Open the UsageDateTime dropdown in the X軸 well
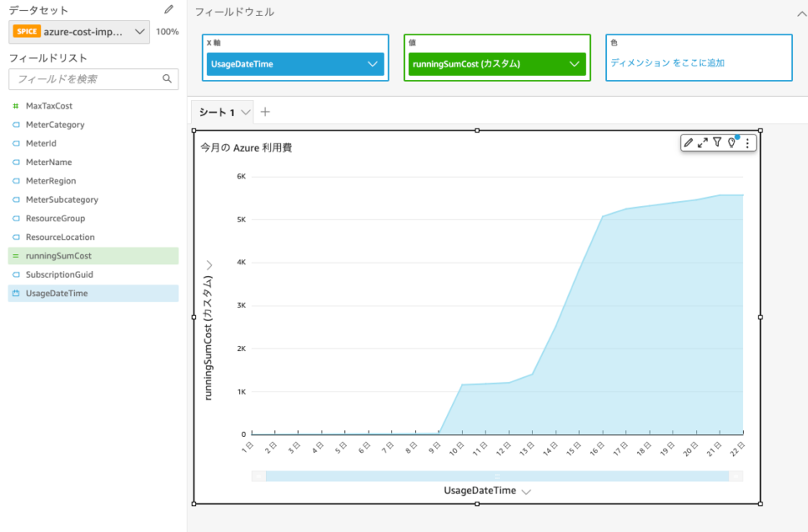This screenshot has width=808, height=532. click(x=374, y=62)
